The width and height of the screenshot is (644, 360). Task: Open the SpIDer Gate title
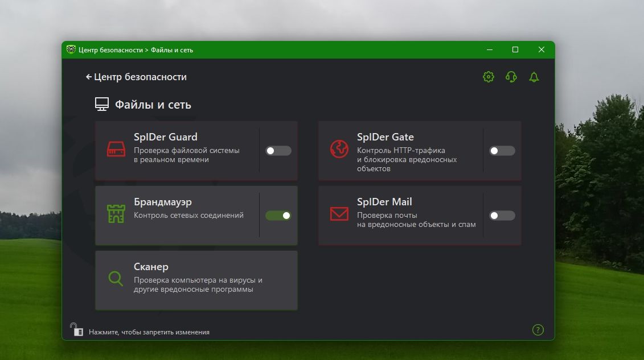tap(385, 137)
